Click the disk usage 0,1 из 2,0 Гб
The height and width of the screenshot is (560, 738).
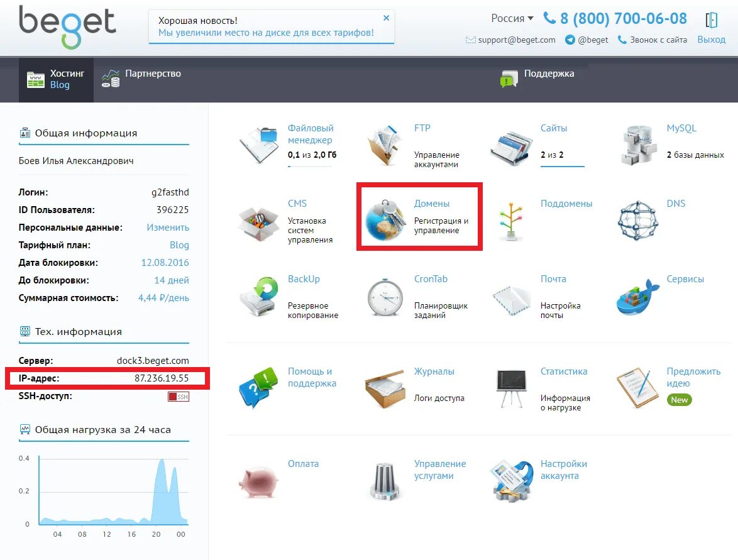click(312, 155)
